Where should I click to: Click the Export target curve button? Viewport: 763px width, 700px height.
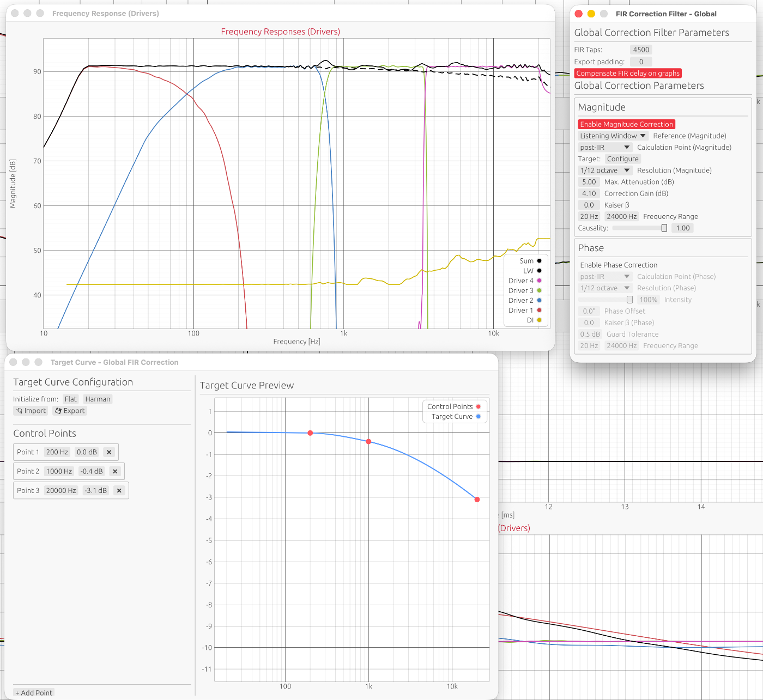[x=70, y=411]
